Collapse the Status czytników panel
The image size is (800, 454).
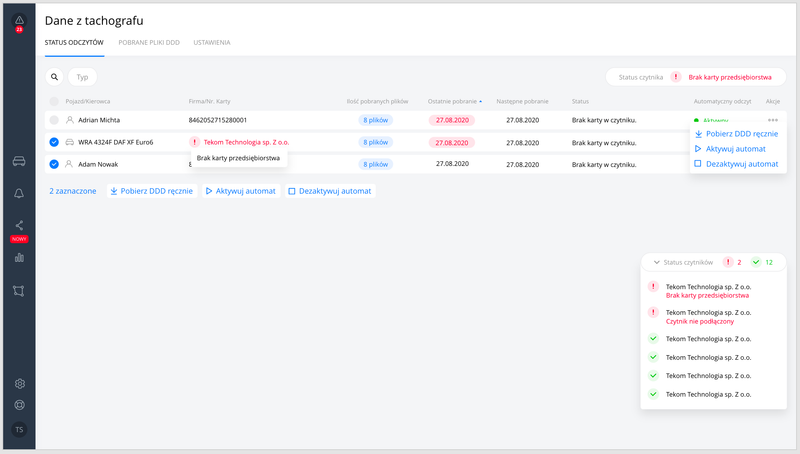pyautogui.click(x=656, y=262)
